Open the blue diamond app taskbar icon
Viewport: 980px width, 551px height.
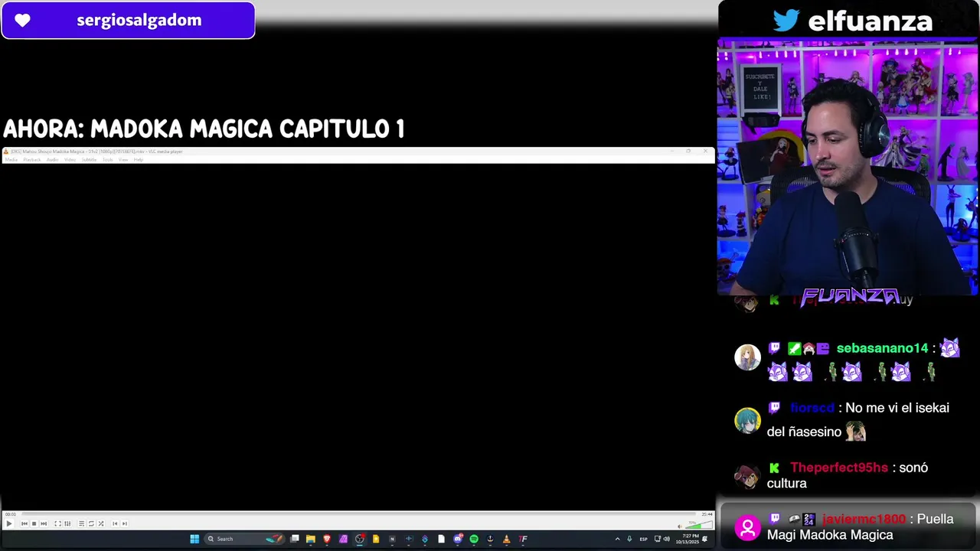425,539
